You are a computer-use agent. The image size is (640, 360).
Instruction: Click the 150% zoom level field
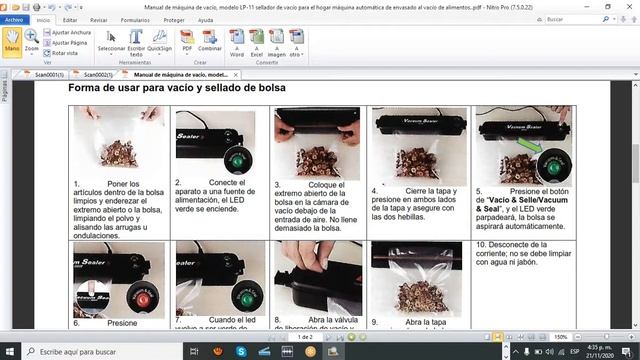[x=560, y=337]
